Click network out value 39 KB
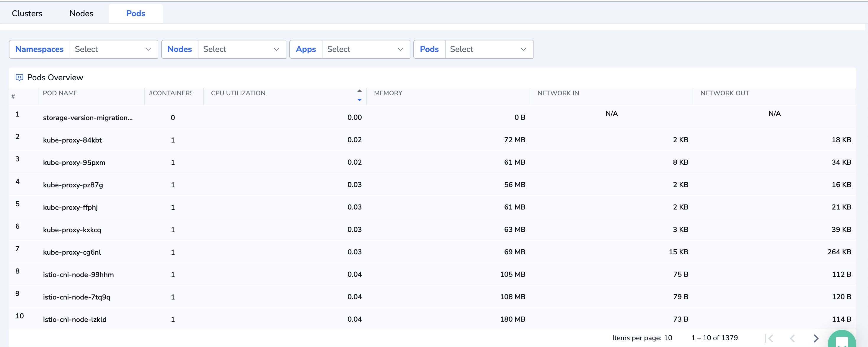868x347 pixels. click(x=841, y=230)
